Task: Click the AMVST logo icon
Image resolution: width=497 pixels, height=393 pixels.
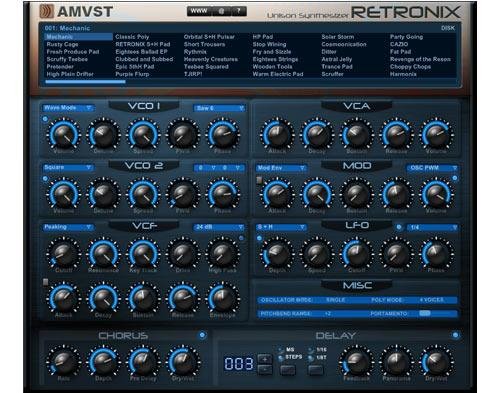Action: pyautogui.click(x=47, y=12)
